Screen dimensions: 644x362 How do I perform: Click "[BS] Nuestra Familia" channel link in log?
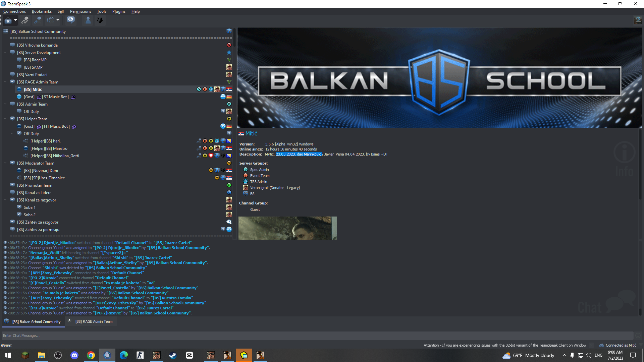[x=172, y=298]
